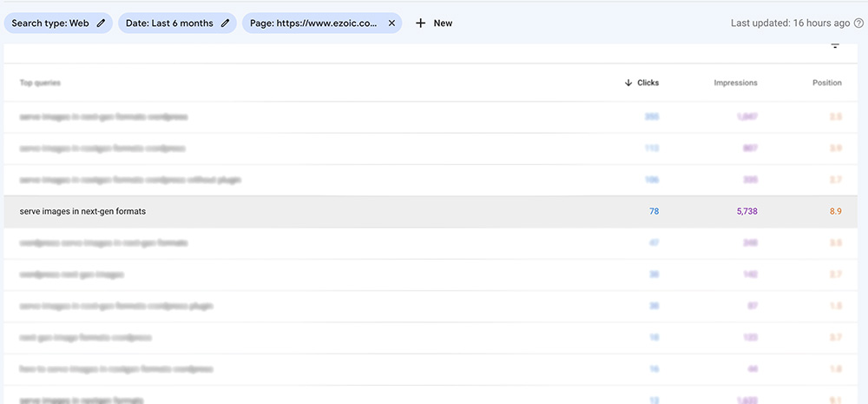Click the 5,738 impressions value

(x=746, y=211)
